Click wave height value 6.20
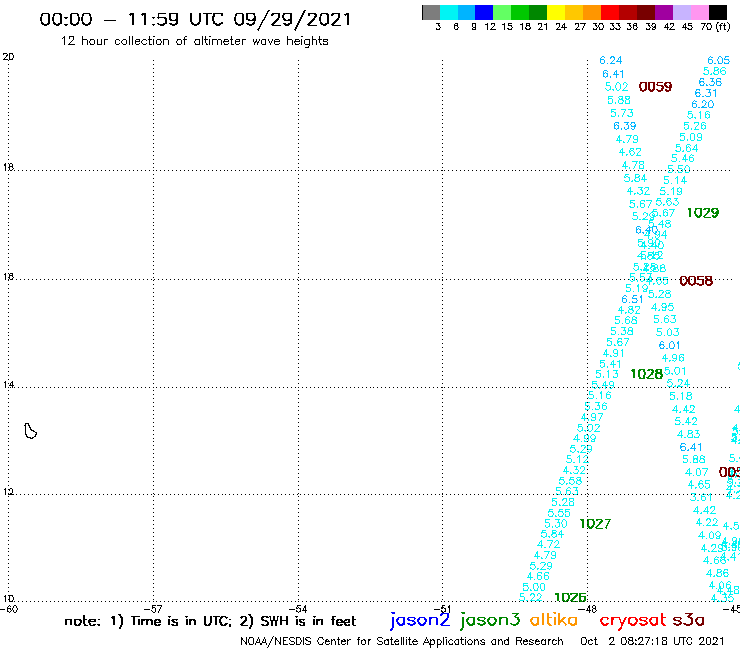 (x=703, y=104)
